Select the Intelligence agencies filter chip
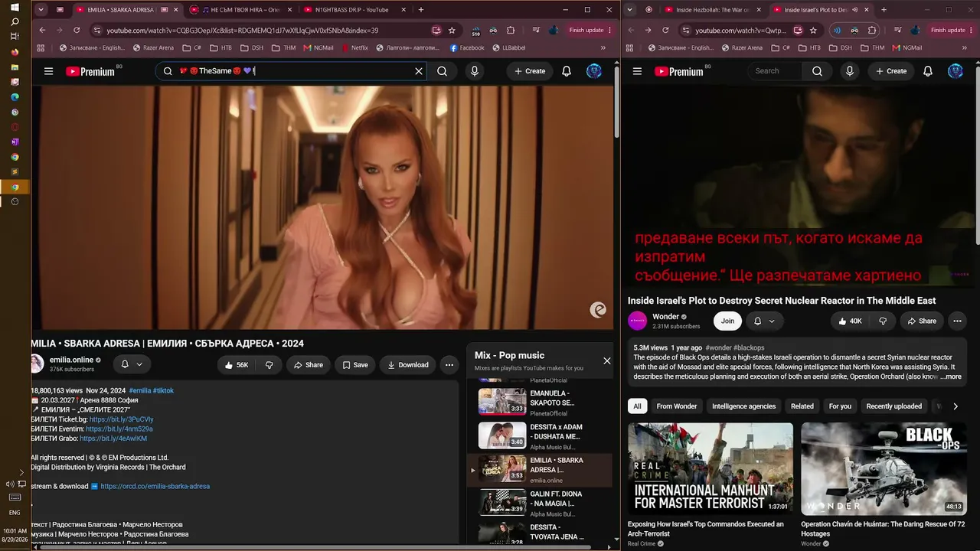 pos(743,406)
